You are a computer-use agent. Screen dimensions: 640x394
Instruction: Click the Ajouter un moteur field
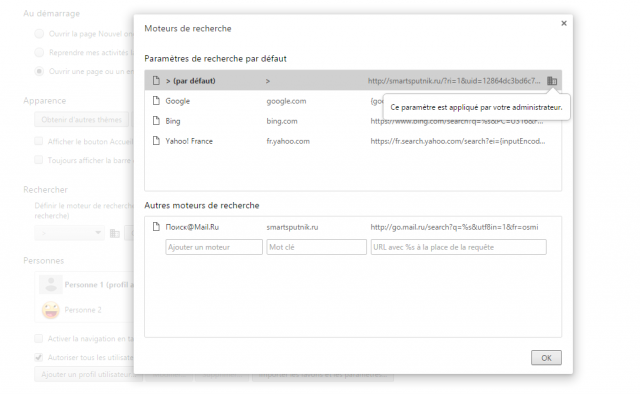(214, 247)
